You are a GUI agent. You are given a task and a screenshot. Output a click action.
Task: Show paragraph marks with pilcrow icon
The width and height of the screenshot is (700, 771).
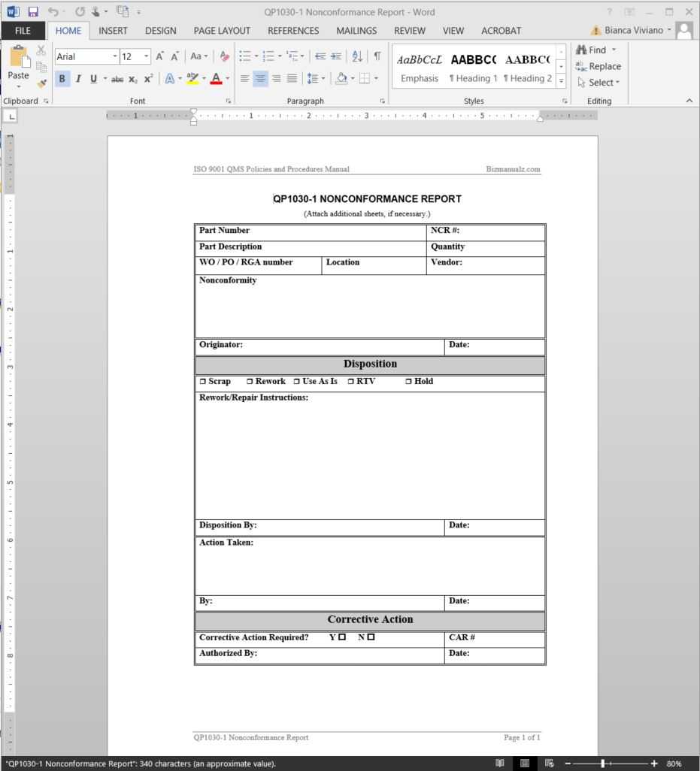coord(377,56)
